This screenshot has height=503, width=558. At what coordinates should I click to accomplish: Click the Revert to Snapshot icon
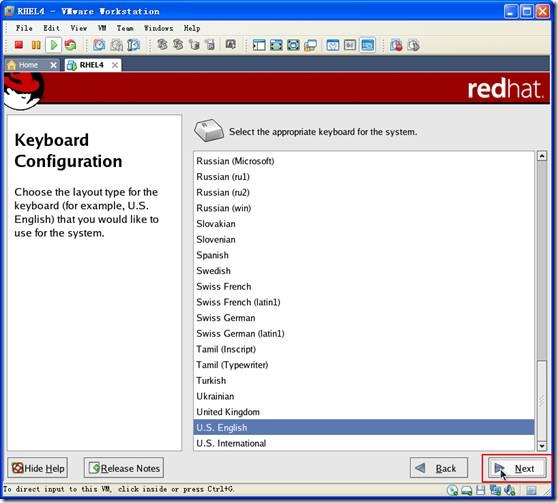coord(116,45)
